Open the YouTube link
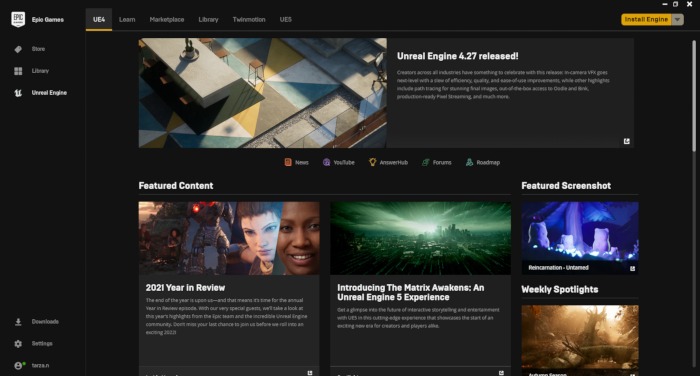The height and width of the screenshot is (376, 700). click(x=344, y=163)
